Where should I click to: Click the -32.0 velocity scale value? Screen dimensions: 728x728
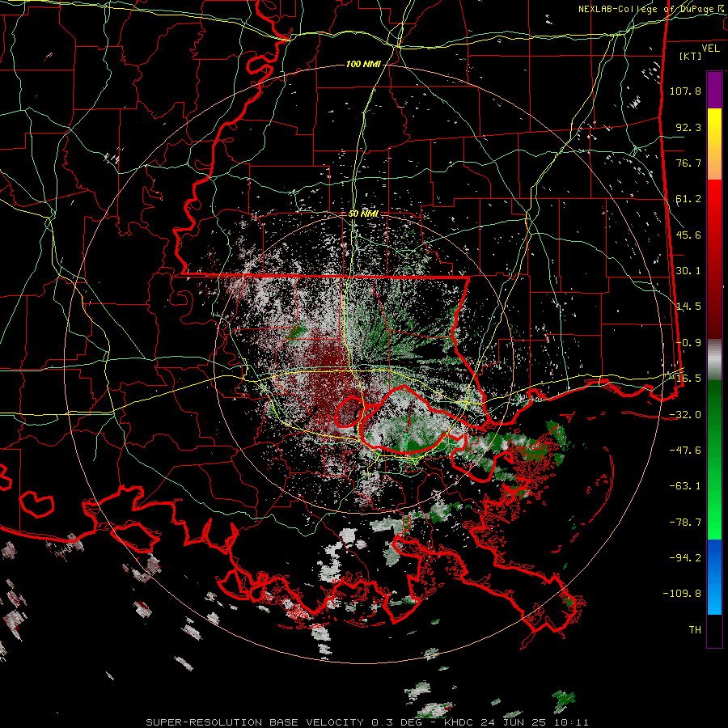[685, 414]
